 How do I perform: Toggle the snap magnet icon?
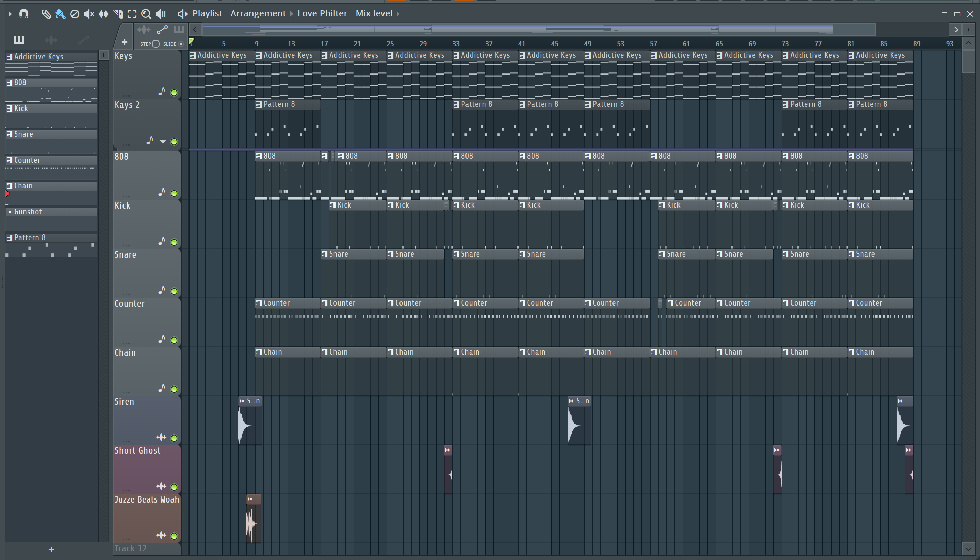(24, 14)
